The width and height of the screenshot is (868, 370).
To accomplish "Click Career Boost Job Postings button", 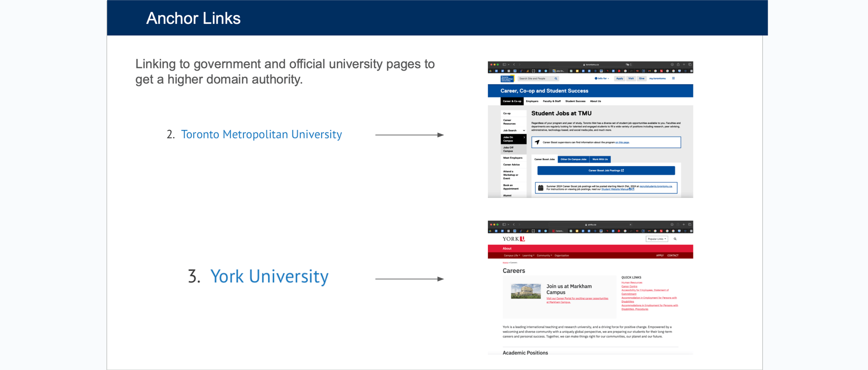I will 606,171.
